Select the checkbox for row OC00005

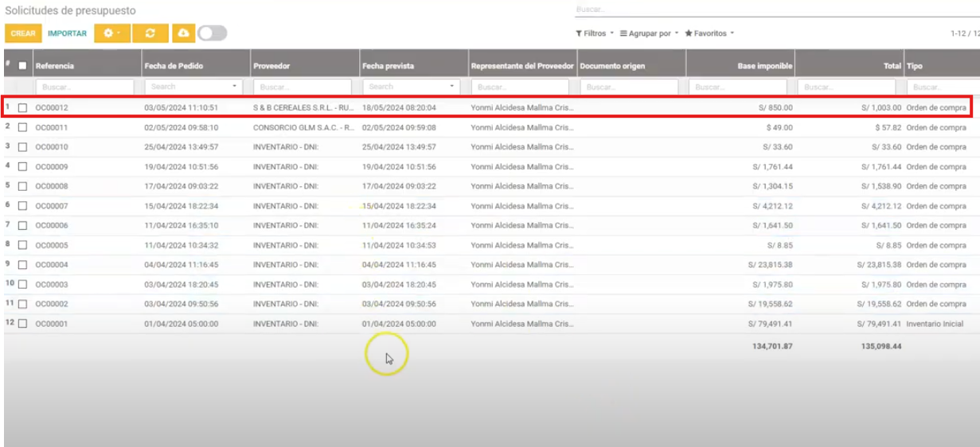[22, 245]
